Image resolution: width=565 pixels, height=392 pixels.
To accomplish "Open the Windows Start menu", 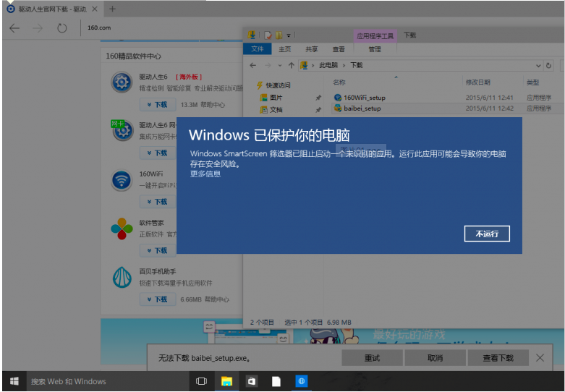I will click(14, 381).
